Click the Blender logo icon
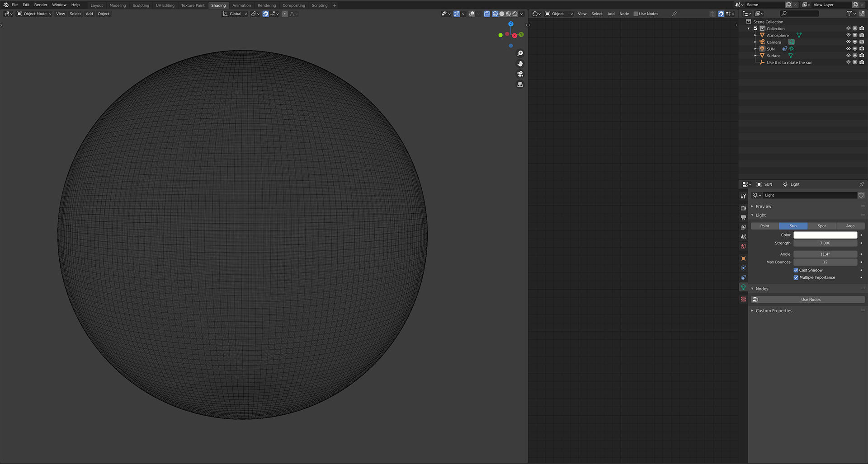Screen dimensions: 868x464 point(6,5)
